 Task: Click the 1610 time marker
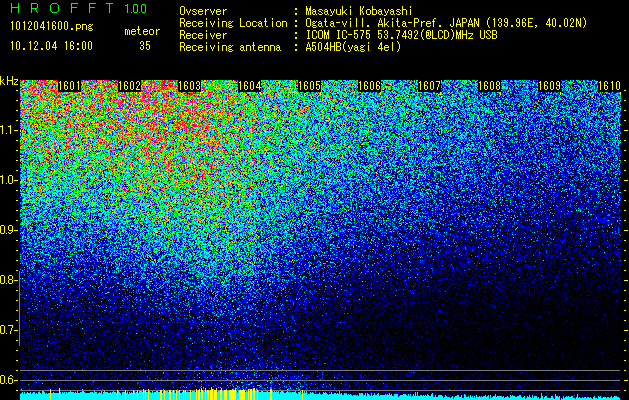click(609, 86)
